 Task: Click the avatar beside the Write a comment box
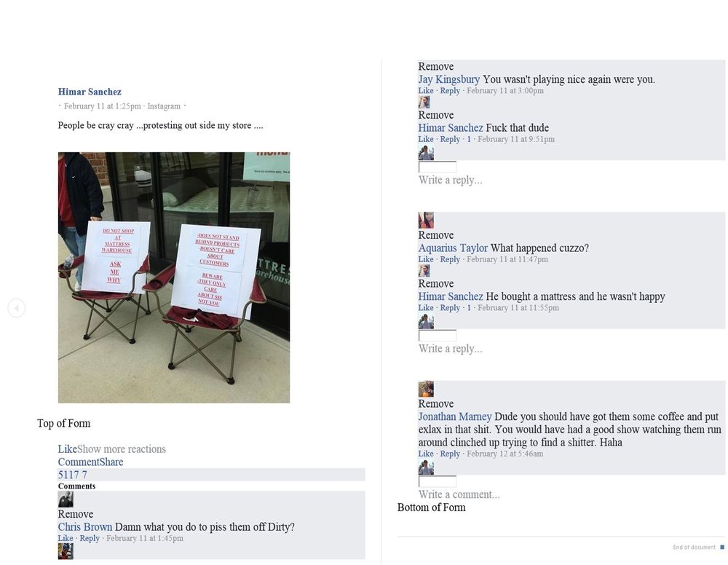(x=426, y=467)
